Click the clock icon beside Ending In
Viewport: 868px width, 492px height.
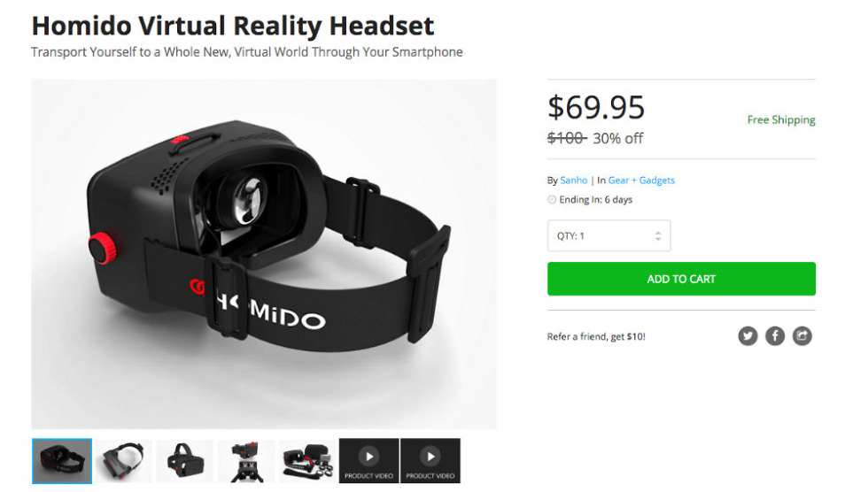pyautogui.click(x=552, y=200)
